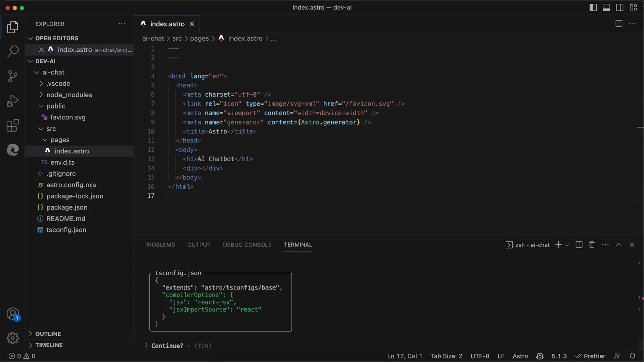Open the Search view icon

click(x=13, y=51)
